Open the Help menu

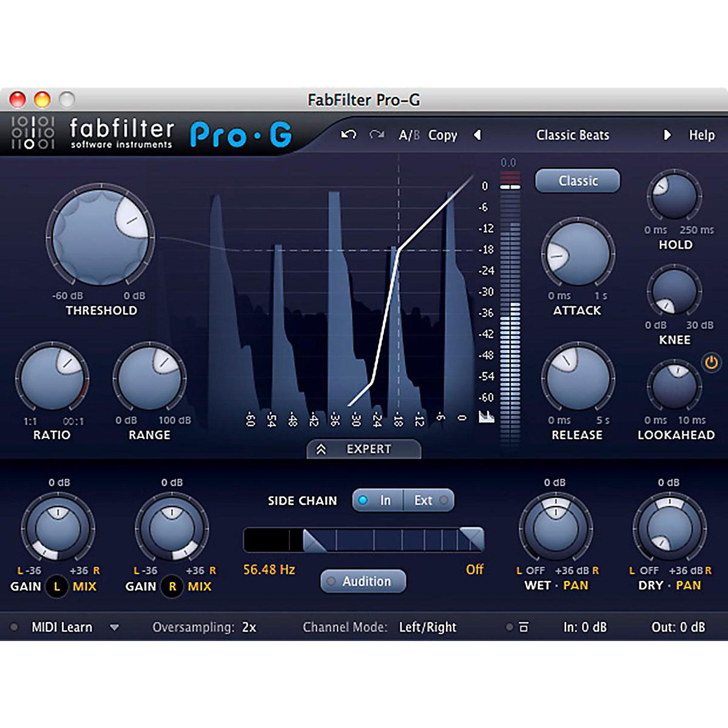[701, 135]
